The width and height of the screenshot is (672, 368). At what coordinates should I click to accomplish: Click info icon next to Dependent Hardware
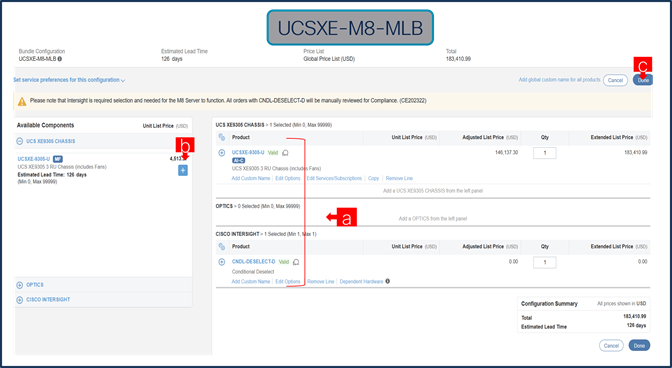[387, 281]
